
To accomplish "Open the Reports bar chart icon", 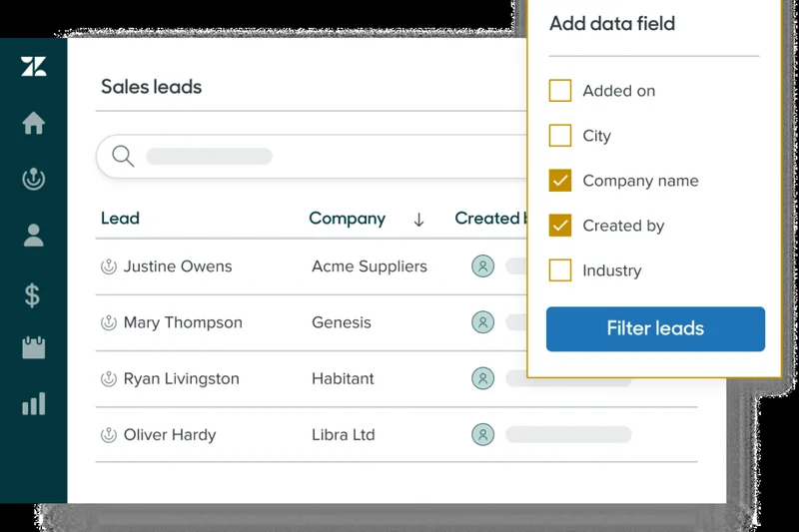I will tap(33, 404).
